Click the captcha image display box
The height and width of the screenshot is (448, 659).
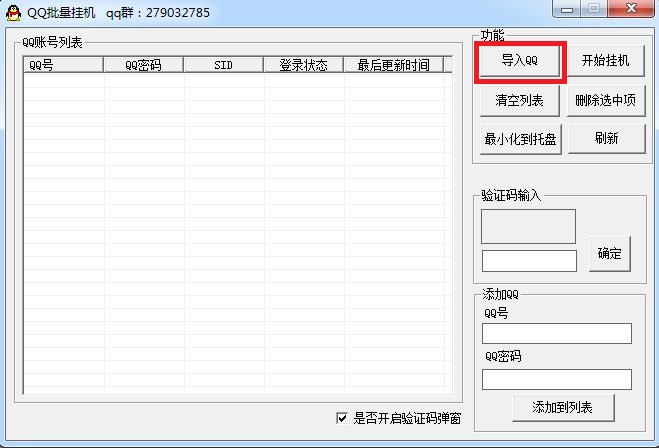(x=528, y=227)
